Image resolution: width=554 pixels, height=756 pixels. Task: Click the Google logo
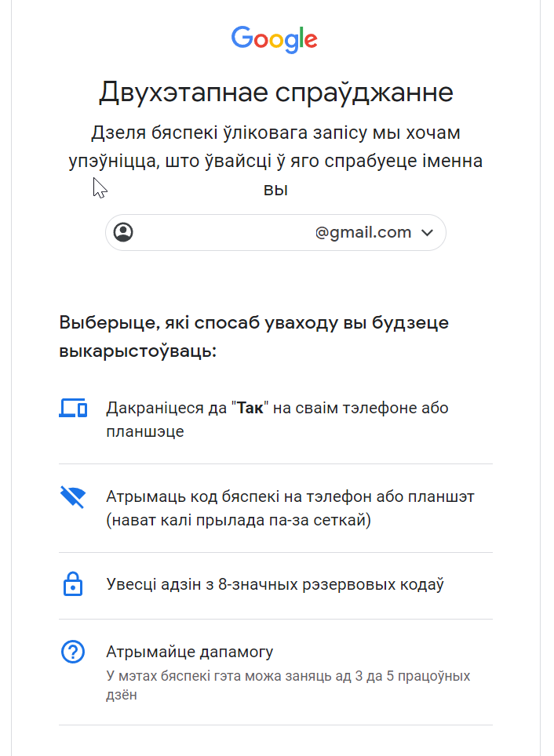[274, 39]
